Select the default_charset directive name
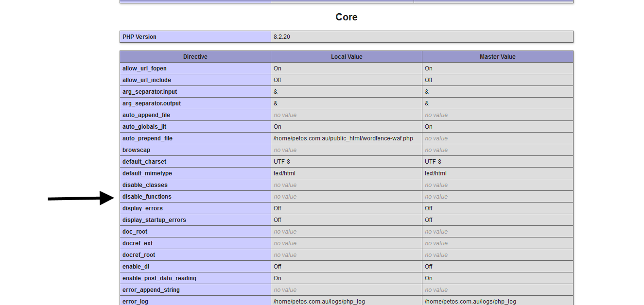Image resolution: width=644 pixels, height=305 pixels. [144, 162]
